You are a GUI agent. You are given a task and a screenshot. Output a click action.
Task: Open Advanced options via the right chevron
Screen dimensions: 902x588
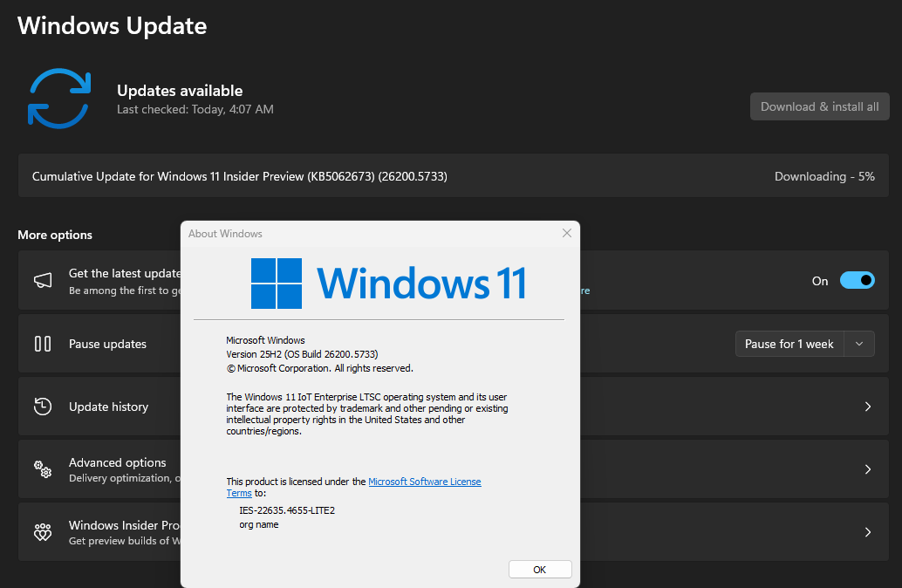click(867, 469)
